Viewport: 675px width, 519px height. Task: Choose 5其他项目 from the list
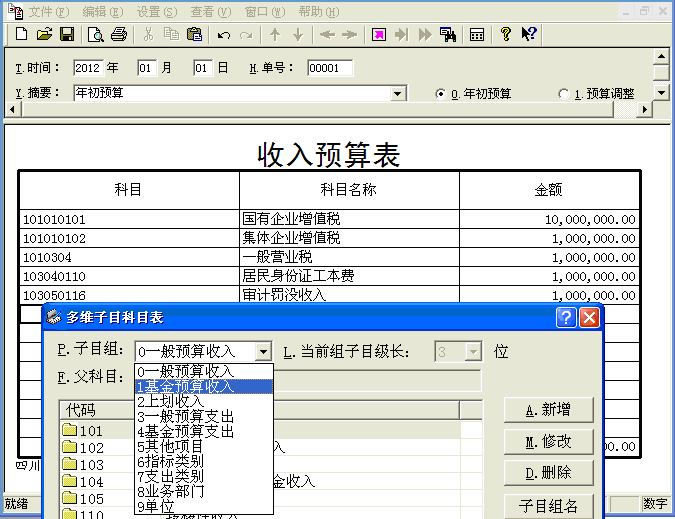coord(204,446)
